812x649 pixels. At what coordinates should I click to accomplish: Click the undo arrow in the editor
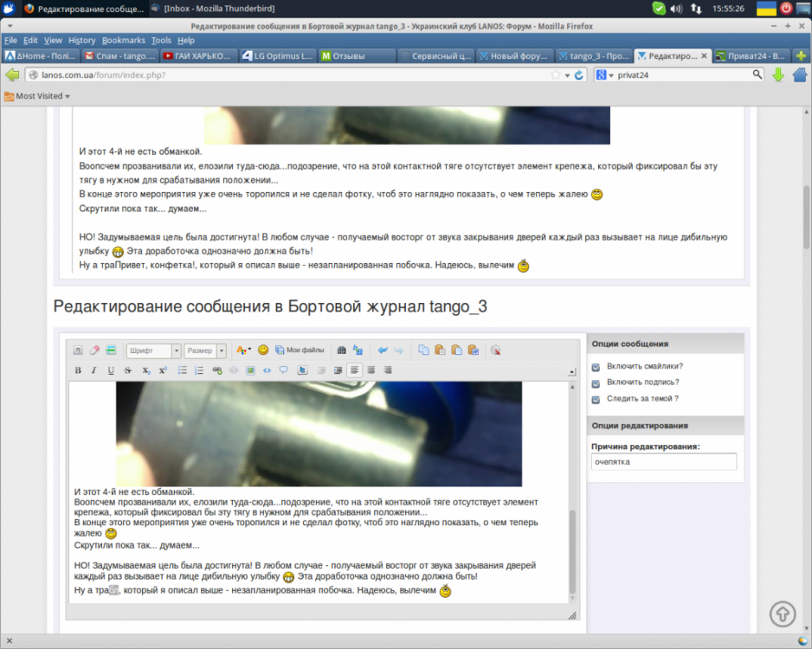tap(383, 350)
